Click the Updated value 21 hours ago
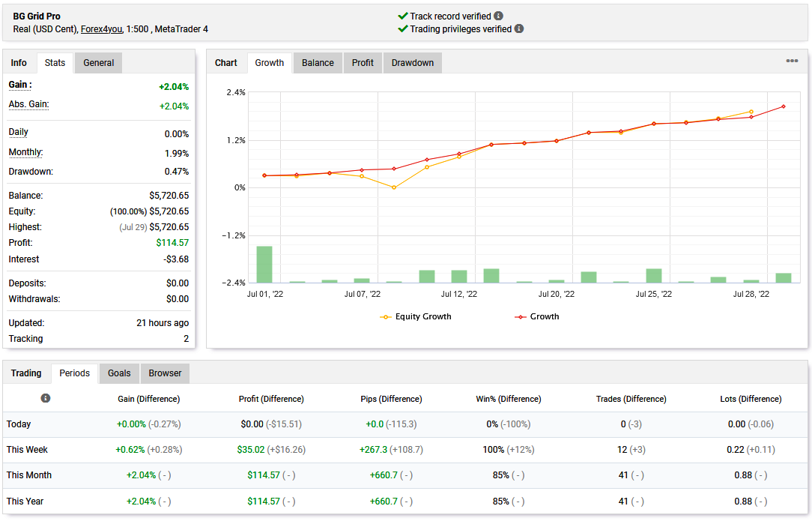The height and width of the screenshot is (521, 812). pyautogui.click(x=163, y=323)
